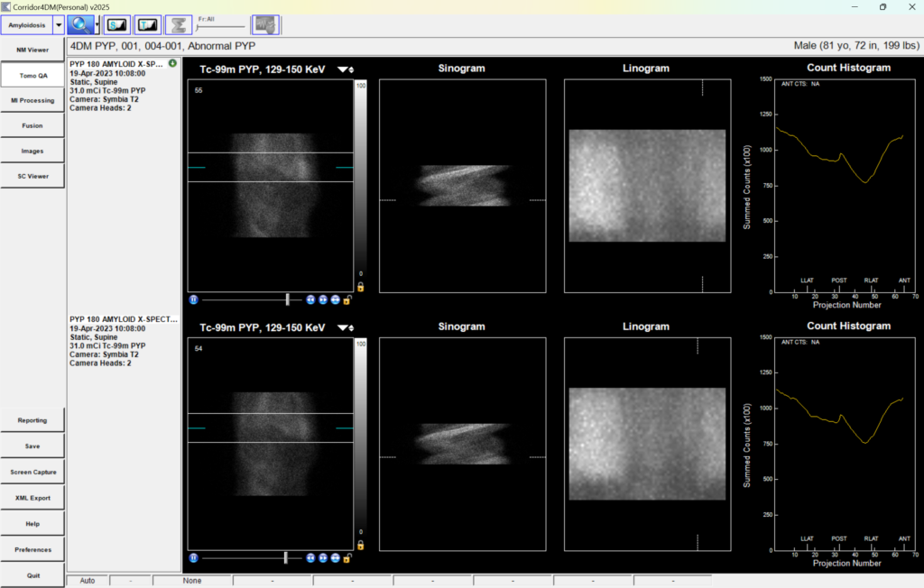This screenshot has width=924, height=588.
Task: Click the magnifying glass zoom tool
Action: (80, 24)
